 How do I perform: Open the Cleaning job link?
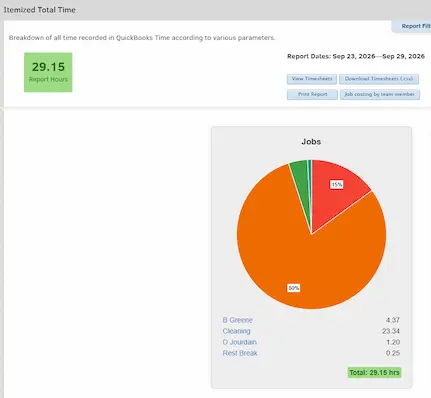coord(236,331)
